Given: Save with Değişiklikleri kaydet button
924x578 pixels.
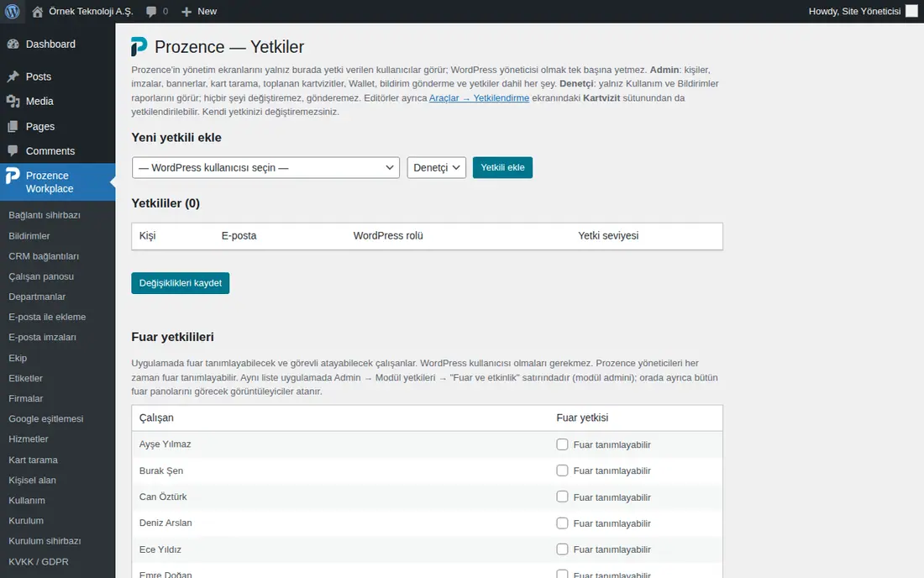Looking at the screenshot, I should [x=181, y=283].
